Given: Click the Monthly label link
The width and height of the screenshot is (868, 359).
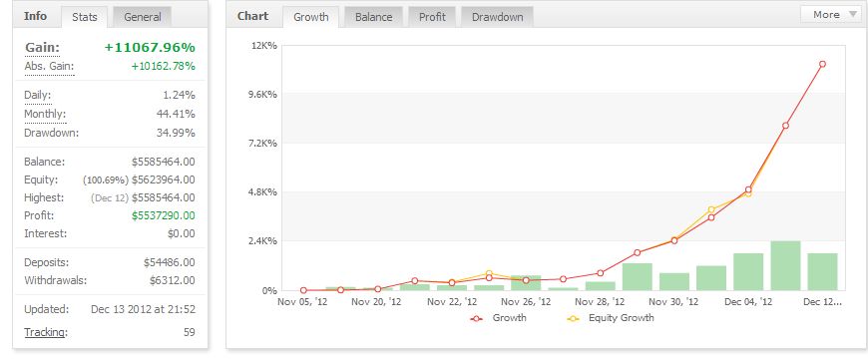Looking at the screenshot, I should pyautogui.click(x=45, y=115).
